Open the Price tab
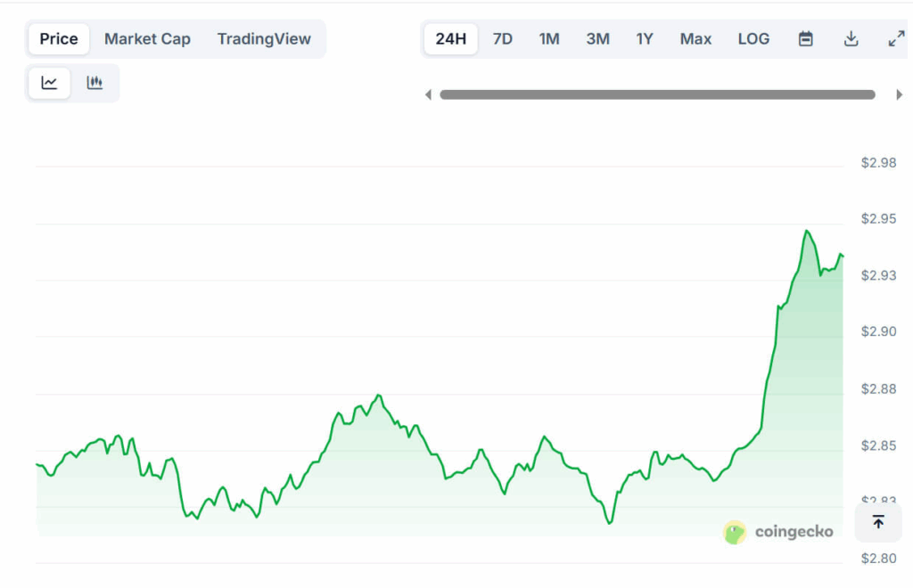 pos(59,39)
